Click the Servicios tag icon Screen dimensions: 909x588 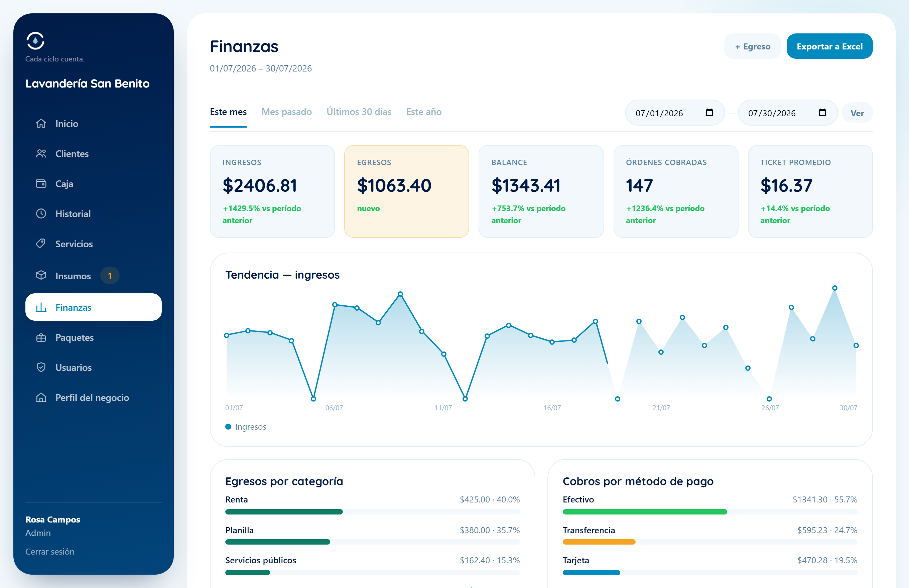pos(41,244)
